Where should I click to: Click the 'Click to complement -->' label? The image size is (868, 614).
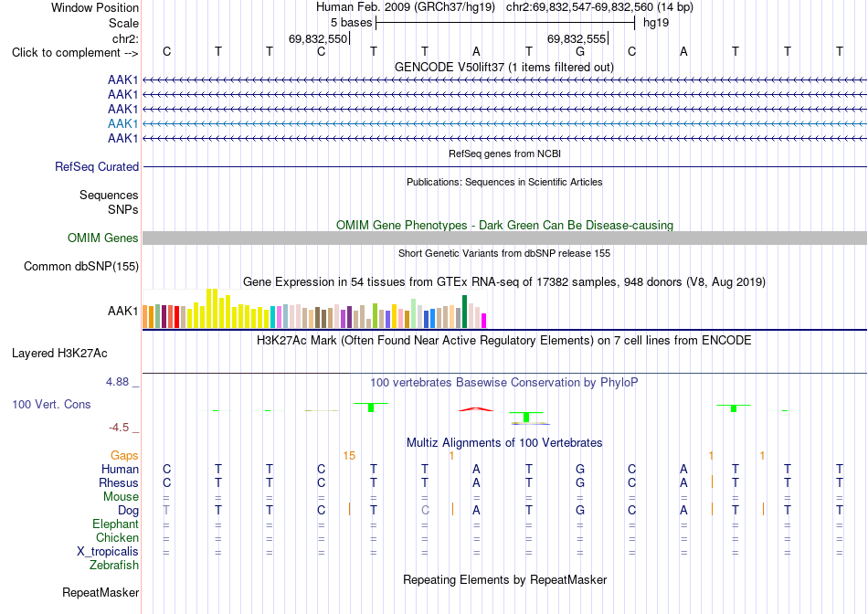[75, 53]
